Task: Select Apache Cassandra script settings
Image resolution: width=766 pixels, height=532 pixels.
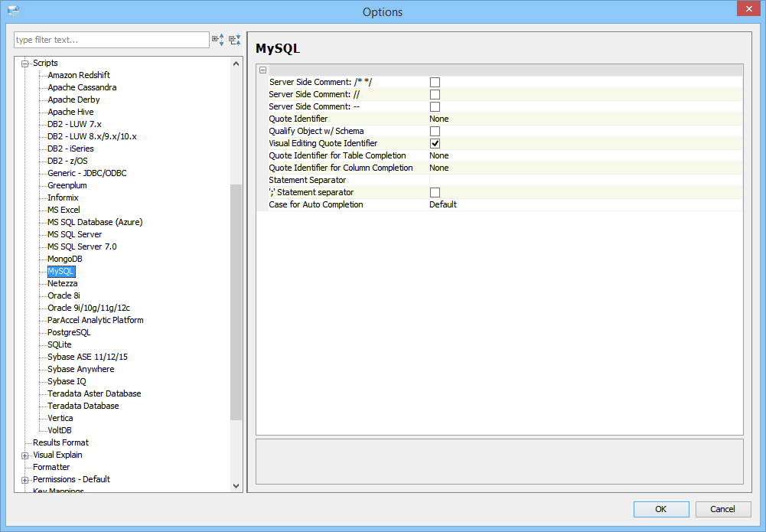Action: click(x=82, y=87)
